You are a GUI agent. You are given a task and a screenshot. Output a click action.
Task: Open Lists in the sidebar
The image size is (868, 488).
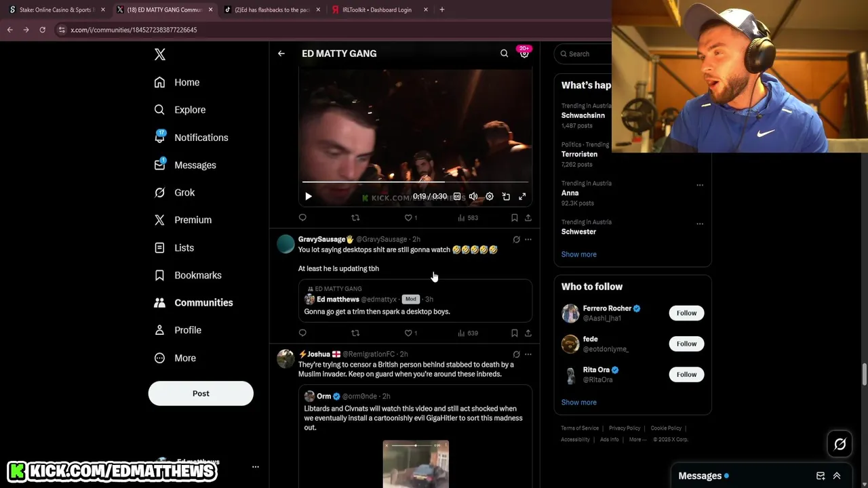tap(174, 247)
